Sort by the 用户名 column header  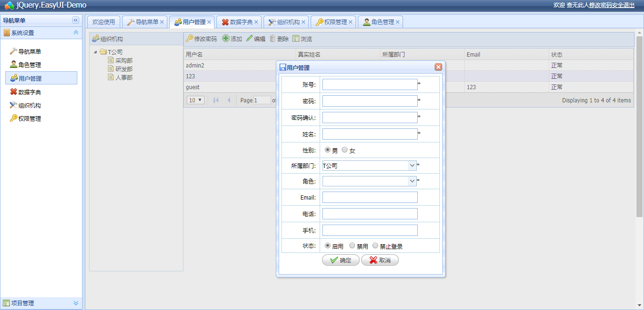(239, 54)
